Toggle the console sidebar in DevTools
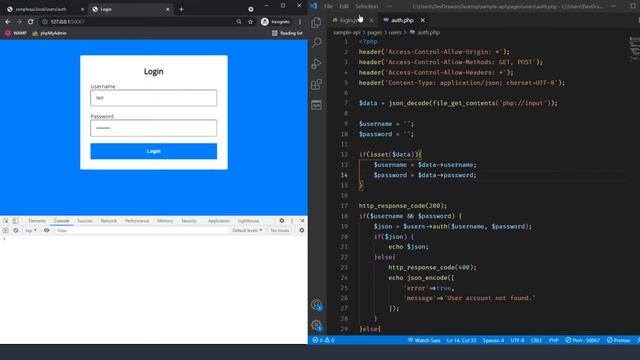Image resolution: width=640 pixels, height=360 pixels. coord(5,230)
